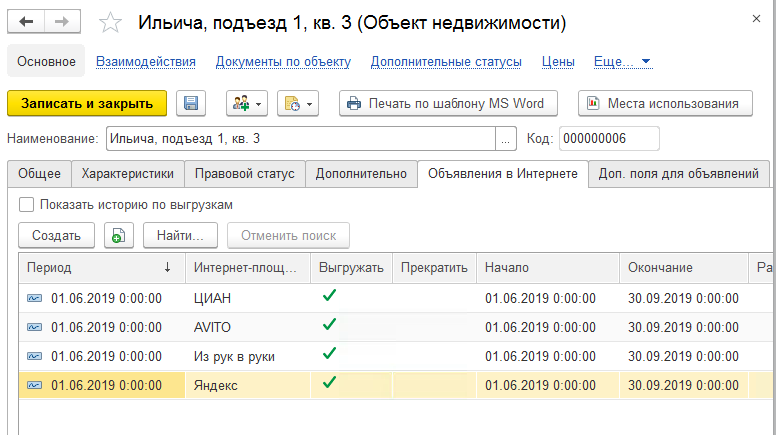Close the object form with the X
The width and height of the screenshot is (776, 435).
pyautogui.click(x=756, y=19)
